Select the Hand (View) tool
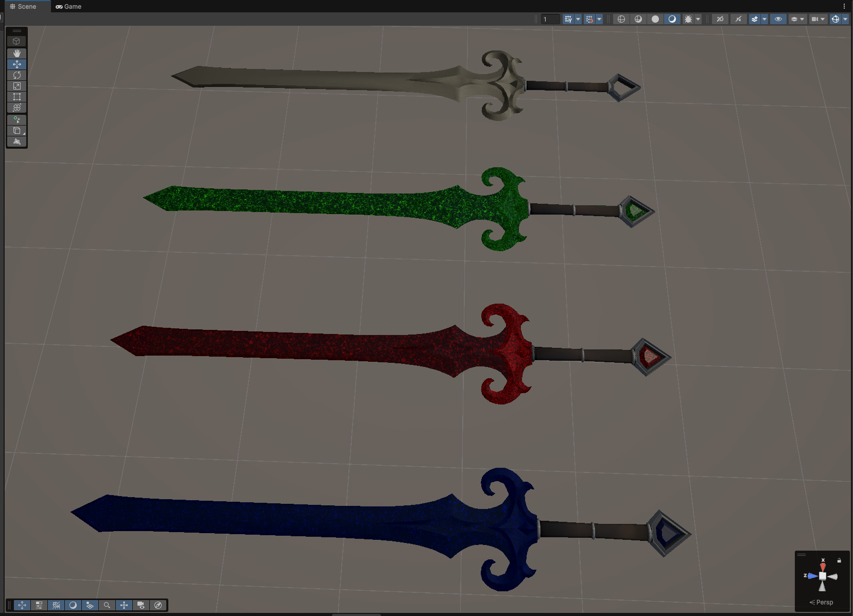Image resolution: width=853 pixels, height=616 pixels. pyautogui.click(x=16, y=54)
